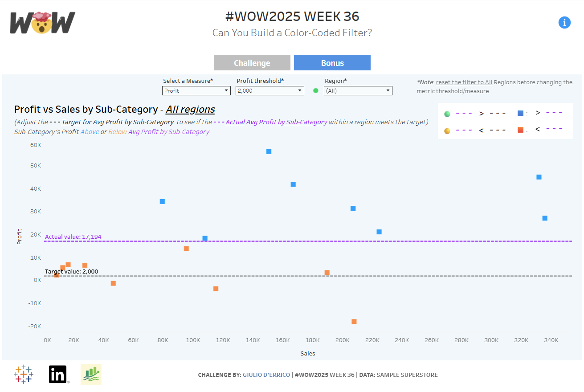The width and height of the screenshot is (584, 392).
Task: Open the Select a Measure dropdown
Action: (196, 90)
